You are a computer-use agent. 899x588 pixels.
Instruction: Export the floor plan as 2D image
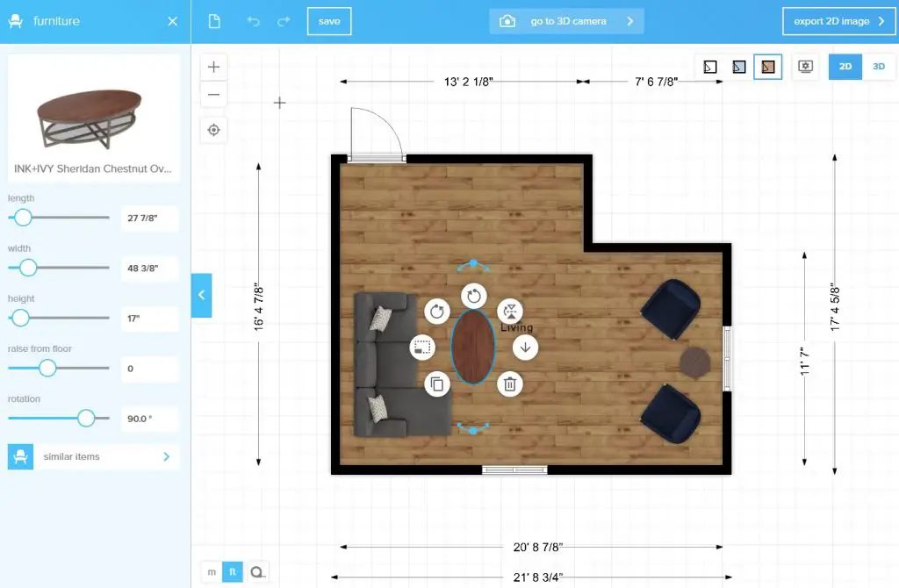(x=838, y=20)
